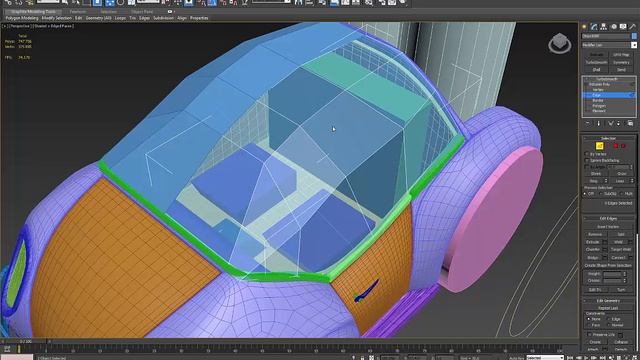Click the object color swatch beside name field
640x360 pixels.
coord(634,36)
